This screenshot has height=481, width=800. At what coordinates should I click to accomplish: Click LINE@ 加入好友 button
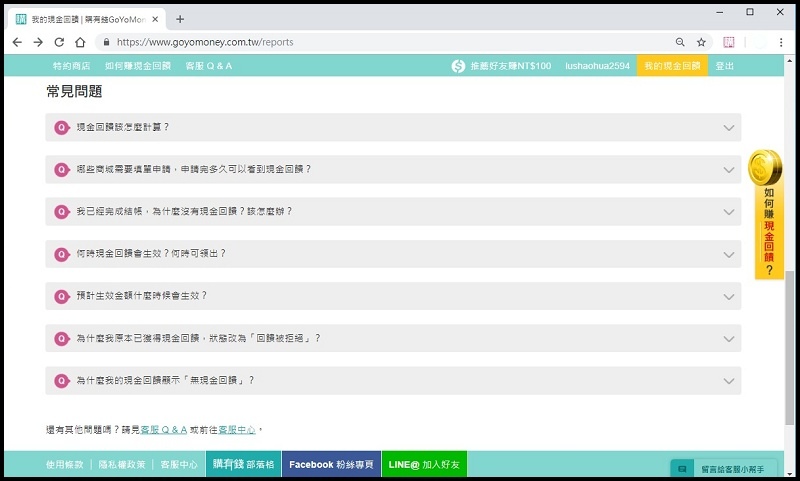click(x=424, y=465)
